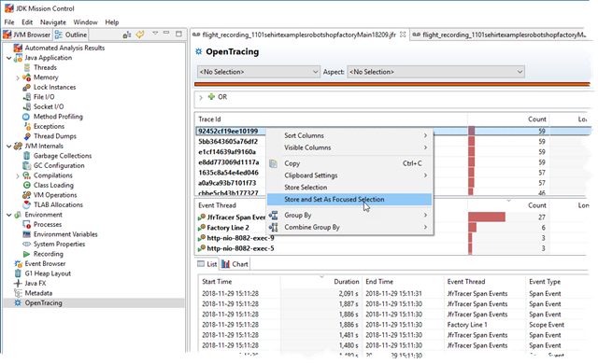Open GC Configuration page

click(59, 165)
